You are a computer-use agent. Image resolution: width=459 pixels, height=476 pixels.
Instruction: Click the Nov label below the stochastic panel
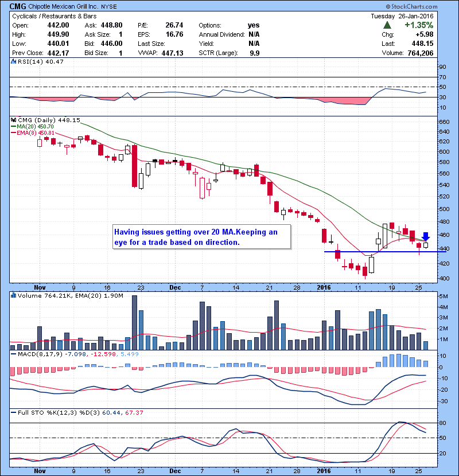(x=40, y=471)
